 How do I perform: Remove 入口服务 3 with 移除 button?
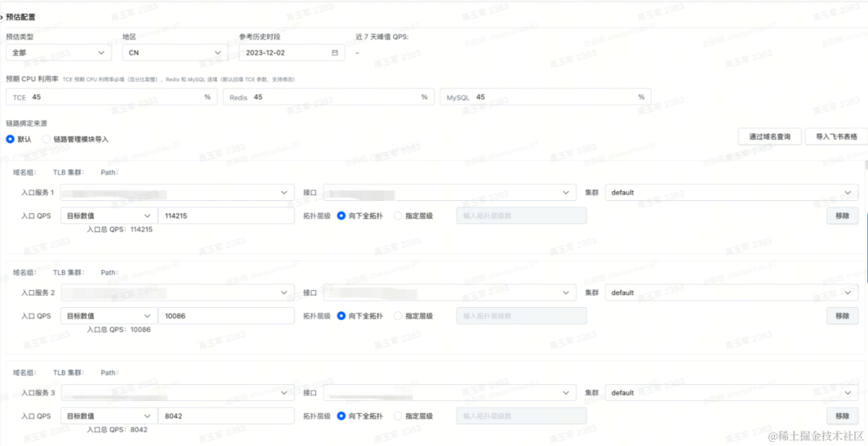[x=842, y=416]
